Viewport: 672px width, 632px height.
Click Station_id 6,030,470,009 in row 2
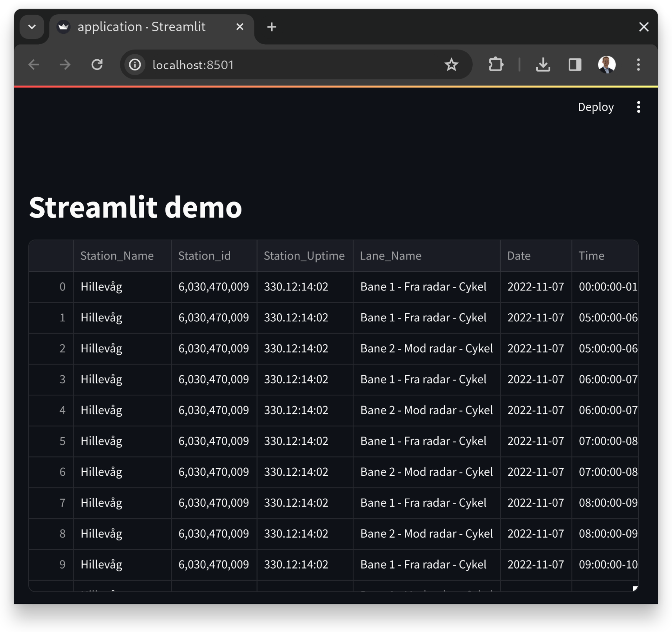click(x=214, y=348)
